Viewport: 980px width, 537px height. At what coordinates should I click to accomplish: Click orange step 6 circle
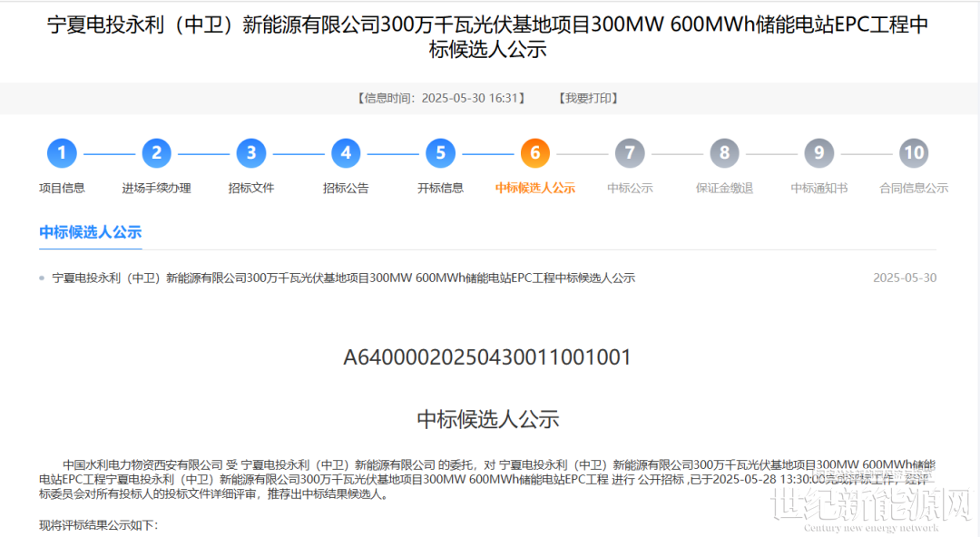point(535,153)
